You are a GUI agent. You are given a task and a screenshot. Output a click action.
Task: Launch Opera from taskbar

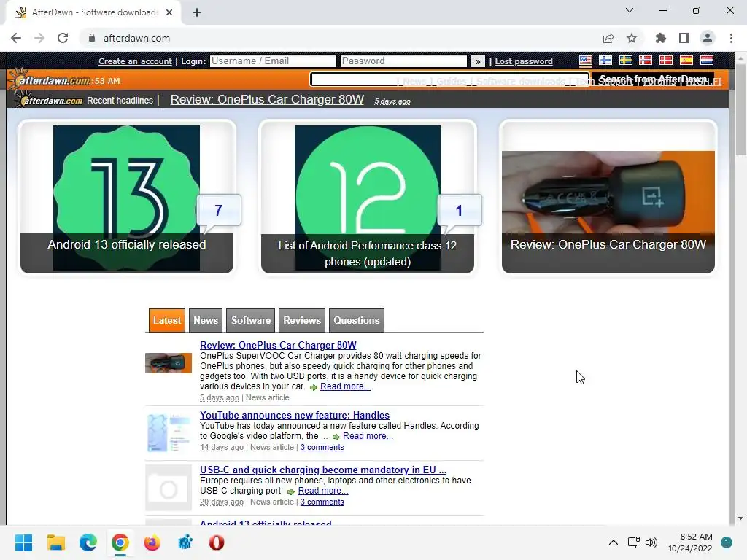[x=217, y=542]
